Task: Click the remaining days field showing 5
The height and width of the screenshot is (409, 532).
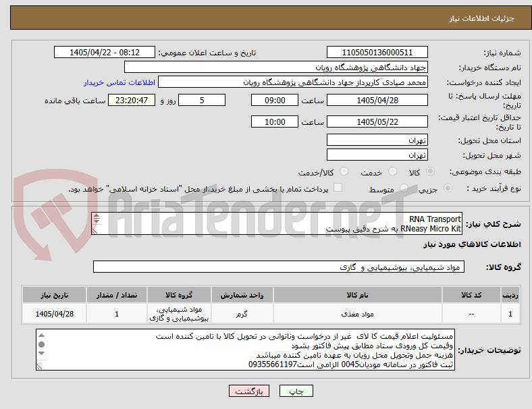Action: [x=202, y=101]
